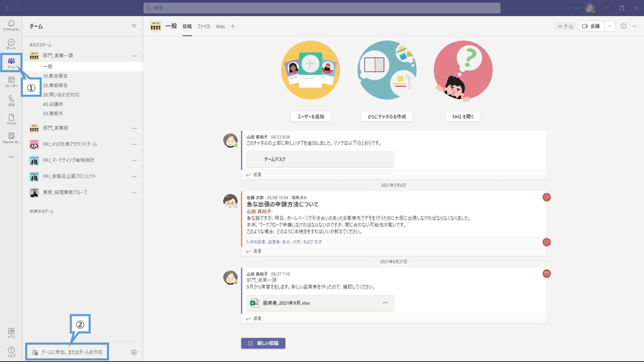Open 座席表_2021年9月.xlsx attachment
The height and width of the screenshot is (362, 644).
(x=320, y=303)
